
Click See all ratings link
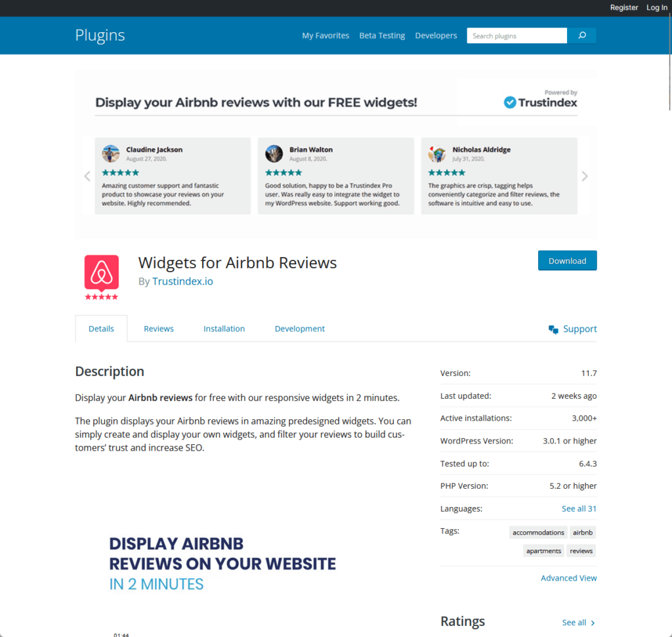574,623
